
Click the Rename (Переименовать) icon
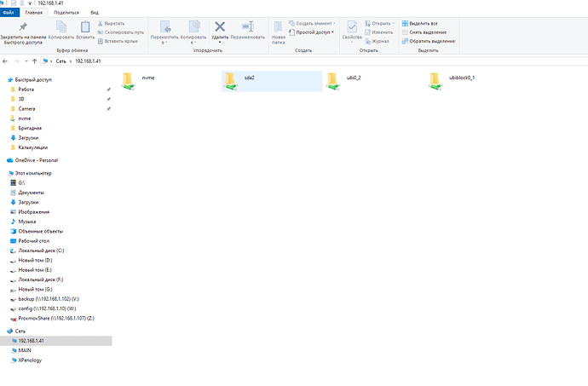(x=247, y=26)
